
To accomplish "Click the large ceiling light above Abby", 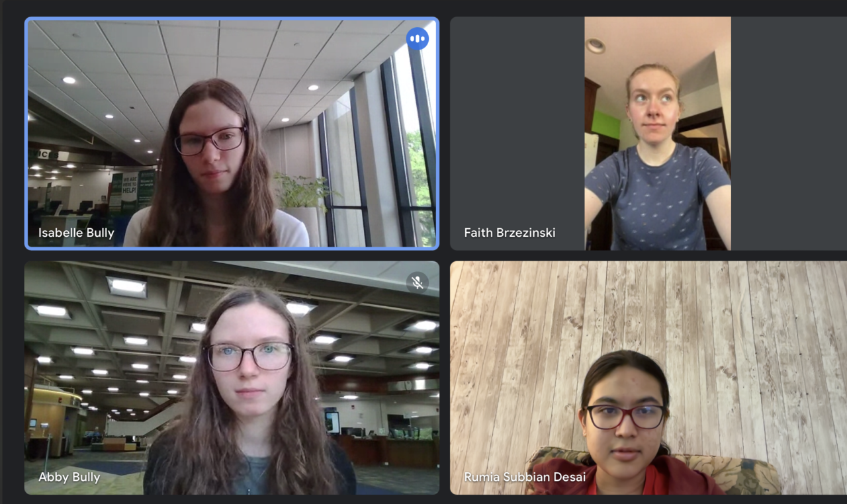I will (127, 286).
